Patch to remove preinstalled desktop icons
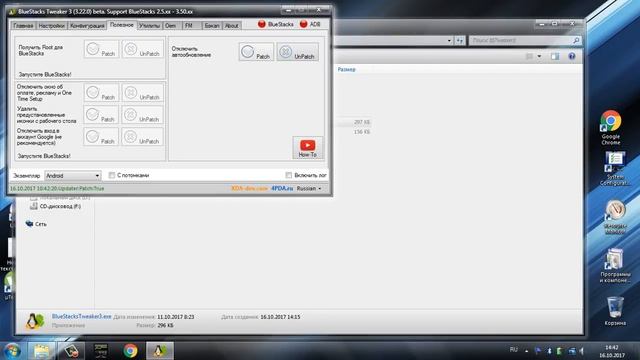The height and width of the screenshot is (360, 640). click(x=101, y=115)
